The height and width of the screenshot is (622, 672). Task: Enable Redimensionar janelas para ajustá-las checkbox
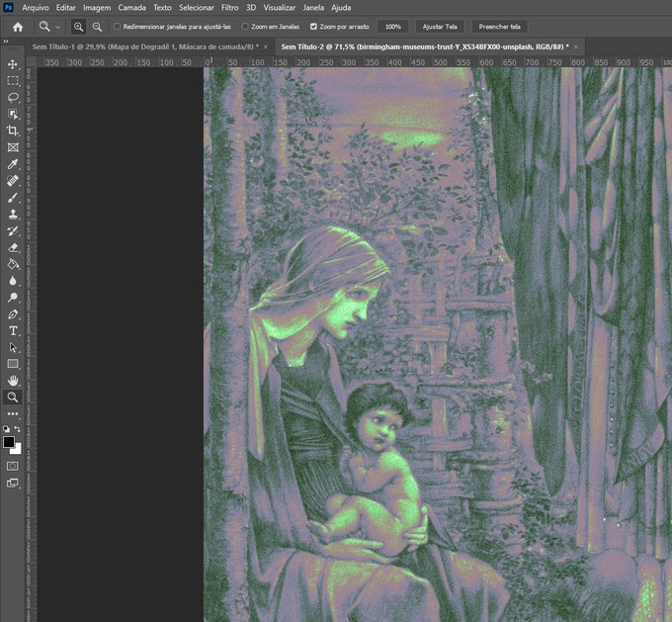117,27
